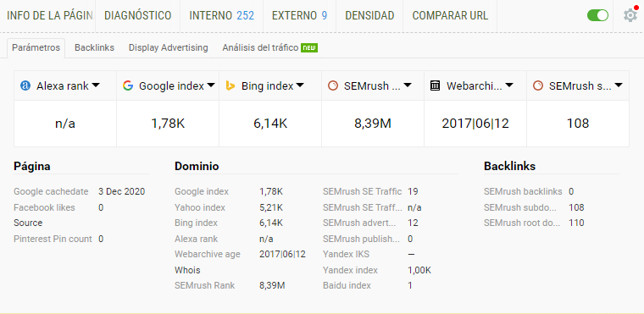
Task: Open the COMPARAR URL tab
Action: 450,15
